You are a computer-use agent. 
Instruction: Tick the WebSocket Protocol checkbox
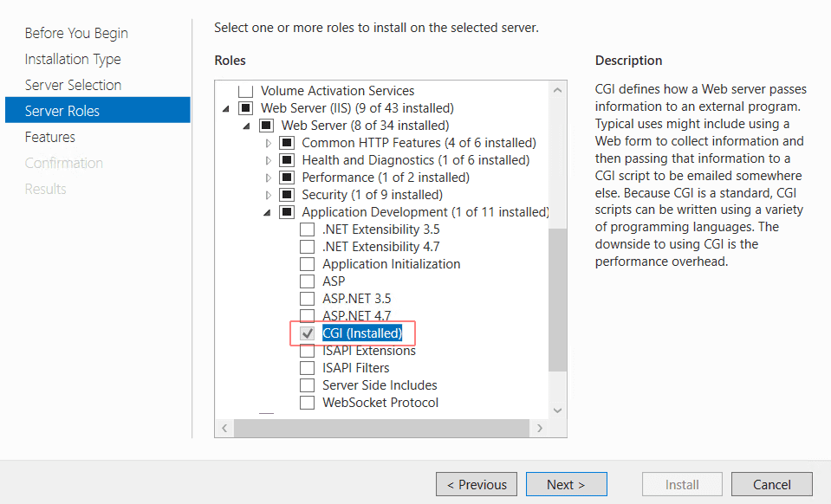coord(308,403)
